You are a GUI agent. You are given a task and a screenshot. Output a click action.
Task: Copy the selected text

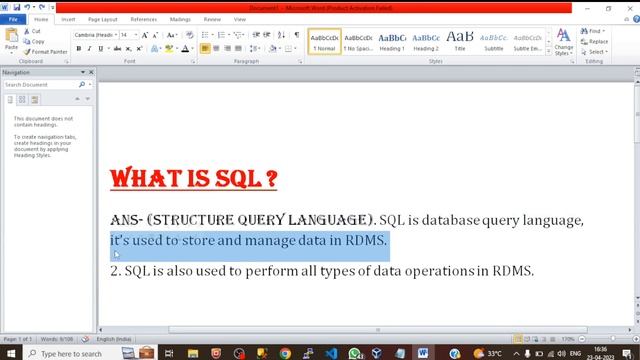[34, 41]
